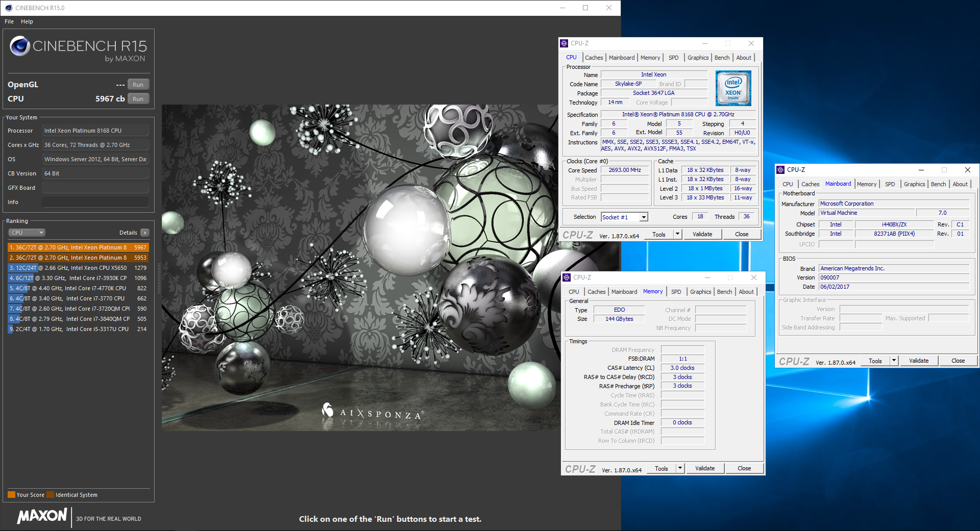The image size is (980, 531).
Task: Open SPD tab in top CPU-Z window
Action: tap(674, 58)
